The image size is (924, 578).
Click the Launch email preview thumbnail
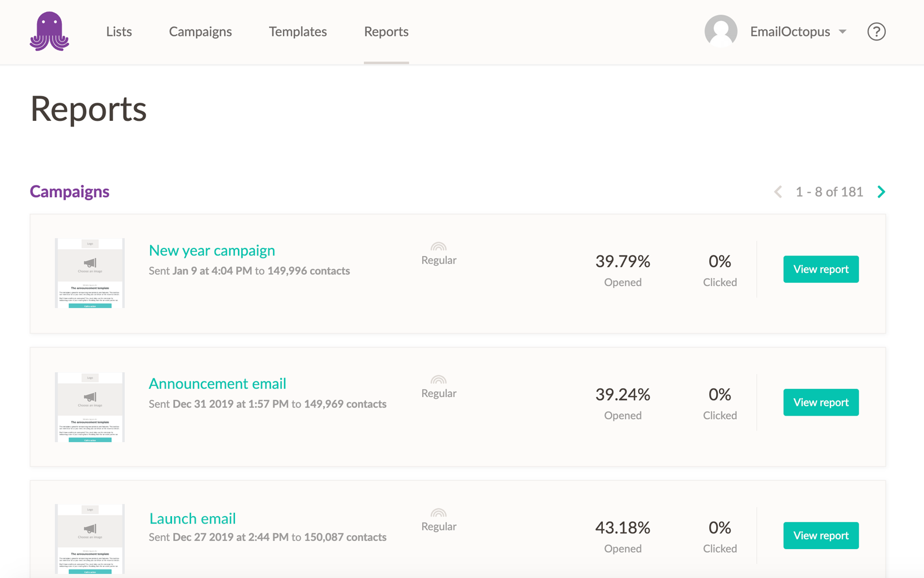click(x=90, y=539)
